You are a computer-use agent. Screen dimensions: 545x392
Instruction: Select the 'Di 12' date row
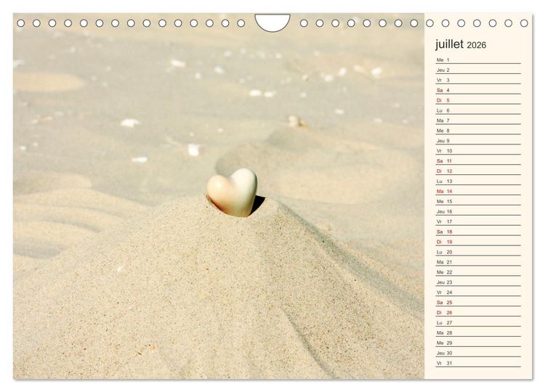pos(478,171)
